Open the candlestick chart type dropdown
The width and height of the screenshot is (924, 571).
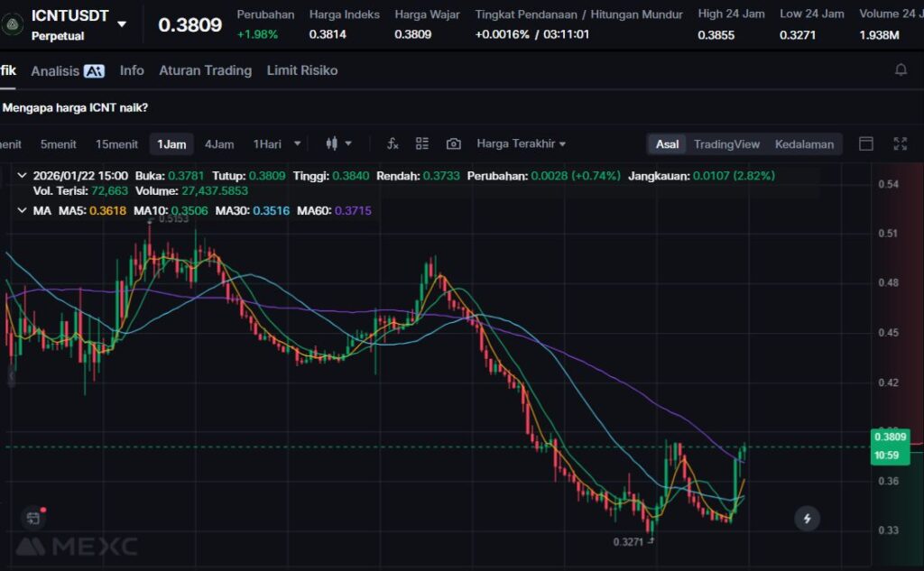tap(338, 144)
